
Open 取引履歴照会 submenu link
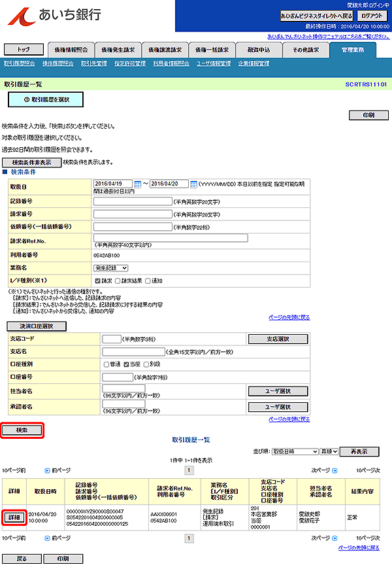20,63
